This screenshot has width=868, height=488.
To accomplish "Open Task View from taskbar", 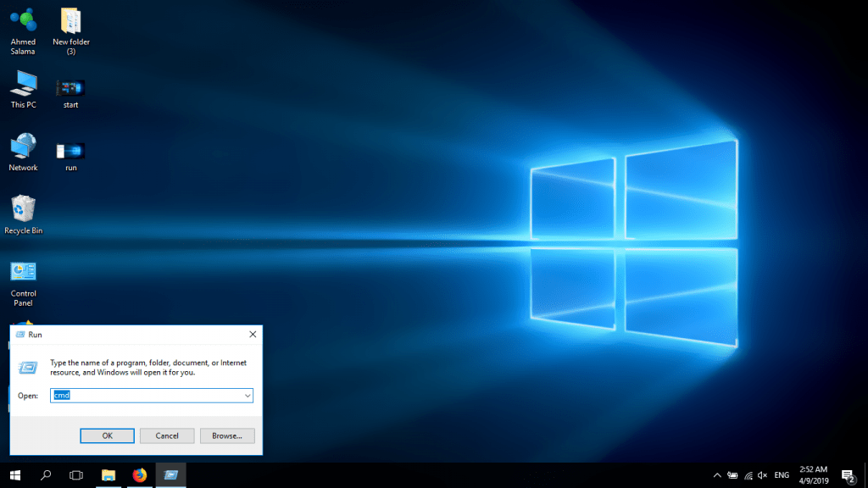I will click(x=76, y=475).
